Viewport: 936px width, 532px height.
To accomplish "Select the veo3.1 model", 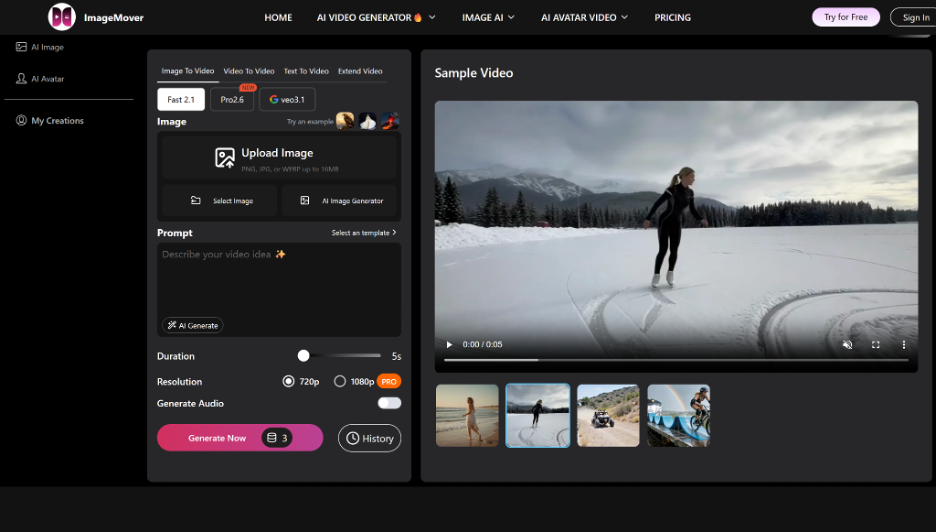I will 287,99.
